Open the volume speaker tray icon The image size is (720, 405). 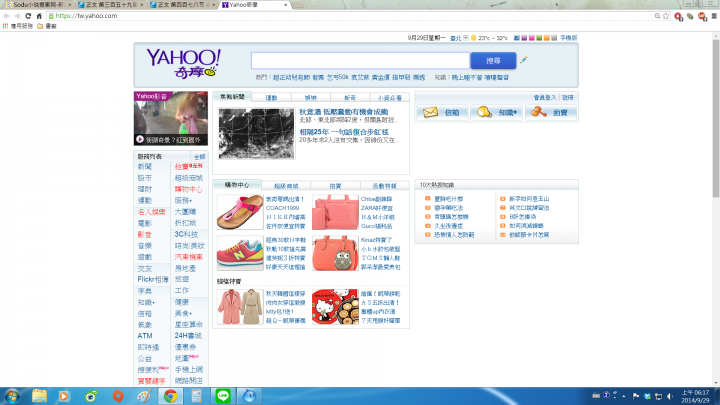(670, 396)
